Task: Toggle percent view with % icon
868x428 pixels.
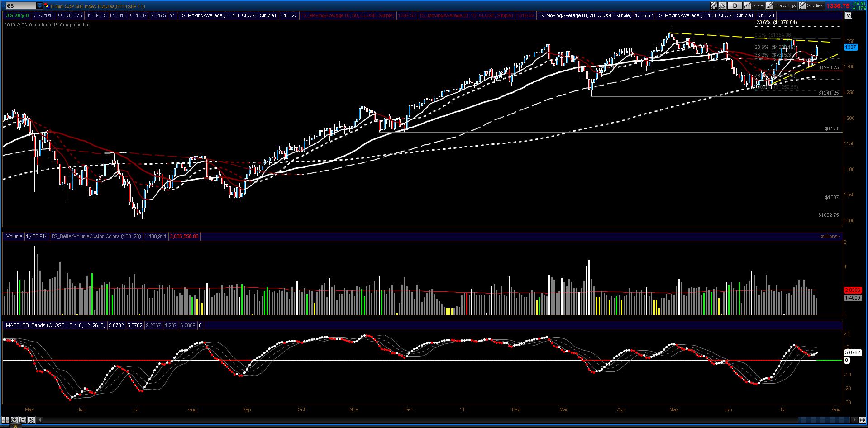Action: [x=31, y=420]
